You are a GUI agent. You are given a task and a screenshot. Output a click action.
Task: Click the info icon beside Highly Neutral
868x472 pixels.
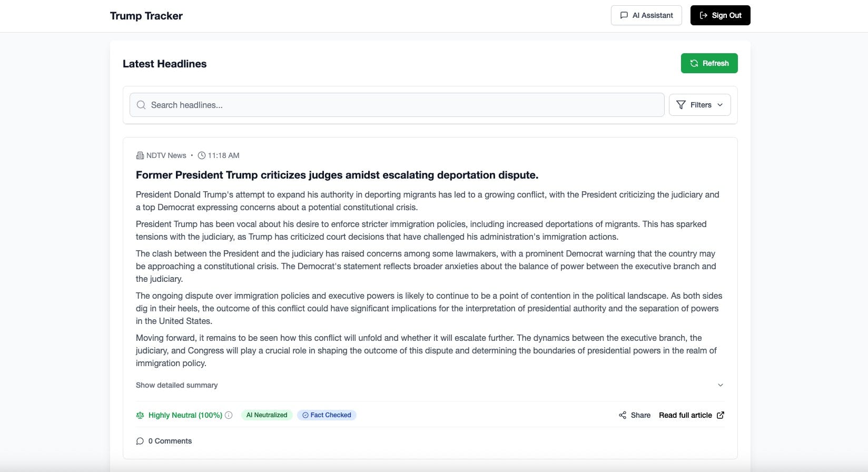pos(229,415)
